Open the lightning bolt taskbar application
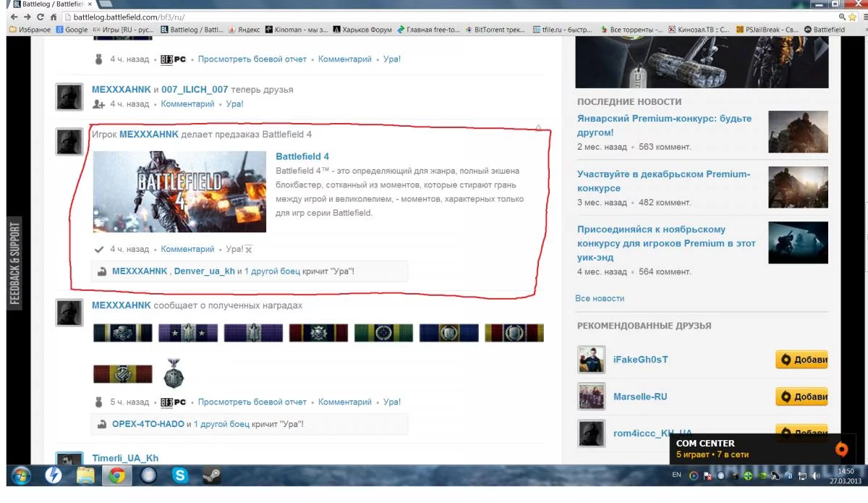Screen dimensions: 868x503 (x=54, y=475)
